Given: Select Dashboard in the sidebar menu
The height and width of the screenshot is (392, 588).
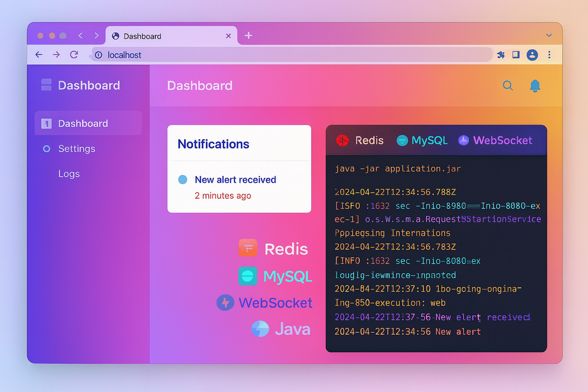Looking at the screenshot, I should click(x=88, y=123).
